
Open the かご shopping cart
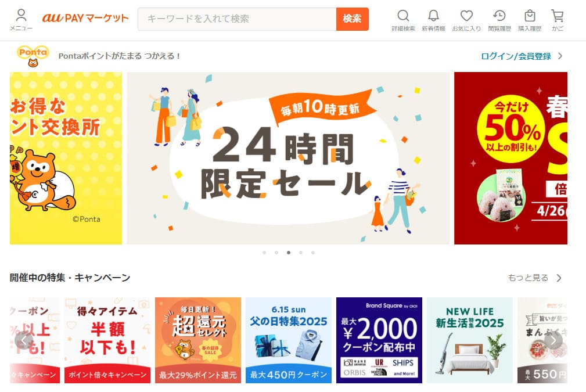(x=558, y=20)
